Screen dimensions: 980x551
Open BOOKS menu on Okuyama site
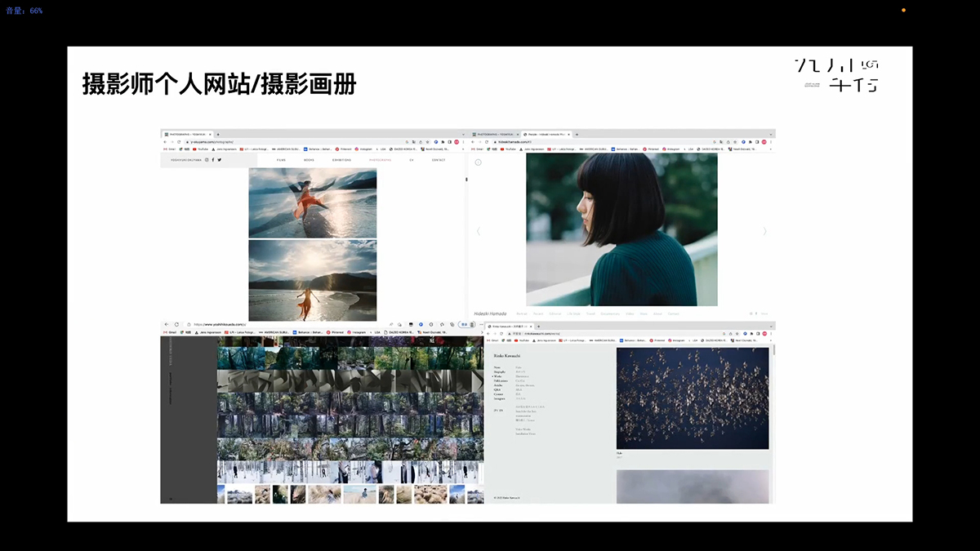point(309,160)
